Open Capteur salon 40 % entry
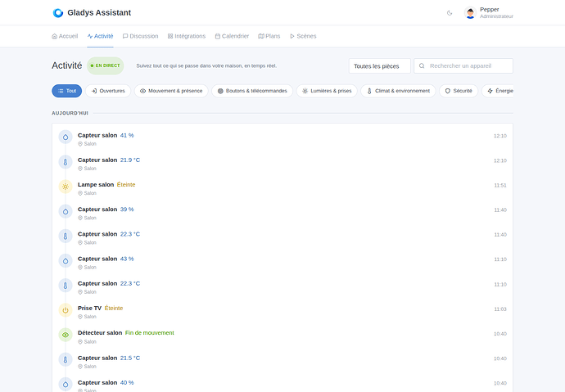The height and width of the screenshot is (392, 565). click(x=282, y=385)
